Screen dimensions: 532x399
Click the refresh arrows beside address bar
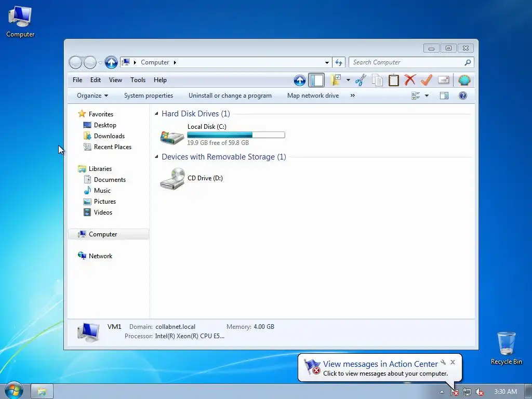(339, 62)
